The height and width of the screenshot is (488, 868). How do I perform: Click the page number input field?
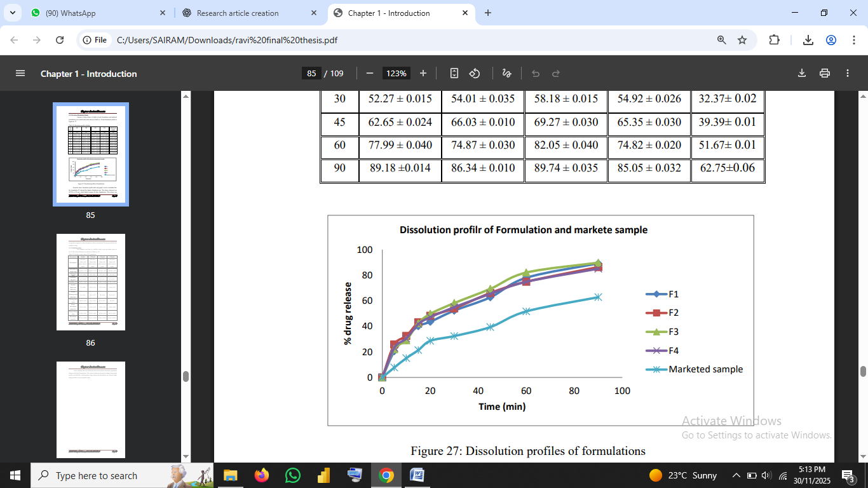coord(311,73)
